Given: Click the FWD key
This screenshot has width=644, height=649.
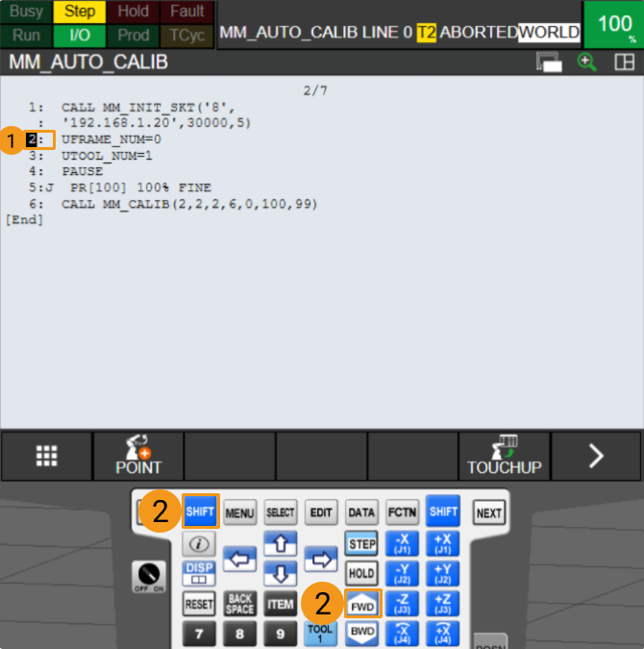Looking at the screenshot, I should pos(362,604).
